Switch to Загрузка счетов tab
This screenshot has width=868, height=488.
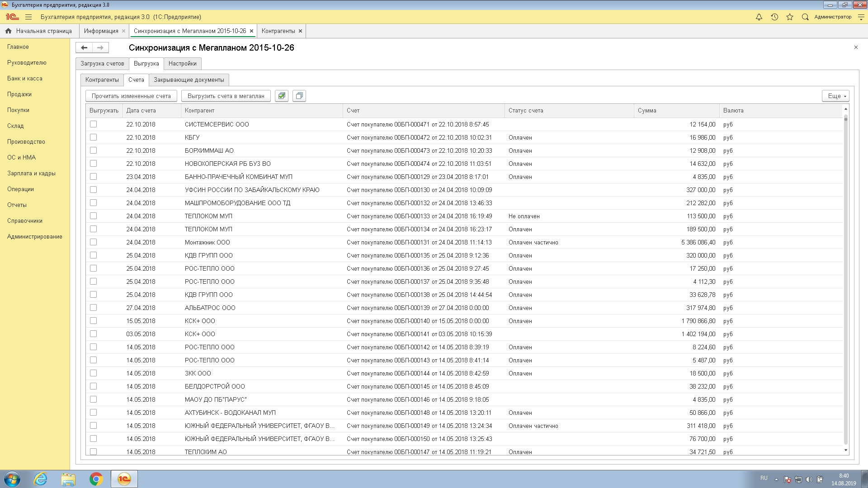102,64
